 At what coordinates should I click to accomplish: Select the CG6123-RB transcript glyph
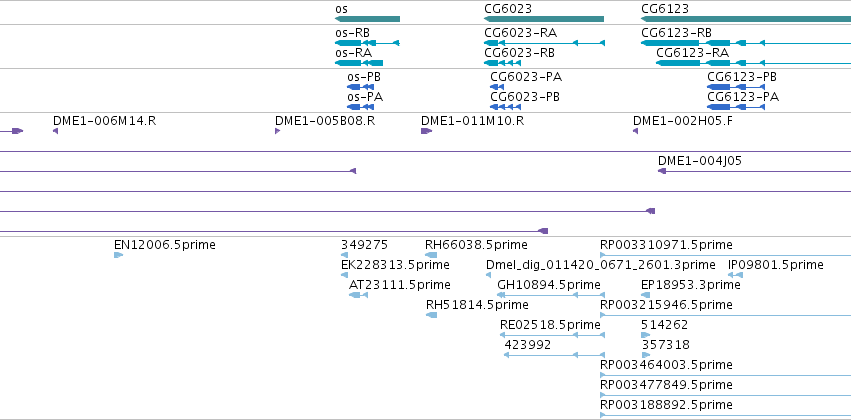746,43
